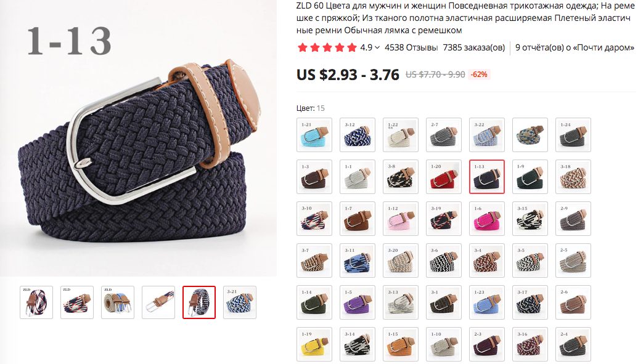Pick the 1-6 hot pink belt swatch
638x364 pixels.
coord(486,219)
